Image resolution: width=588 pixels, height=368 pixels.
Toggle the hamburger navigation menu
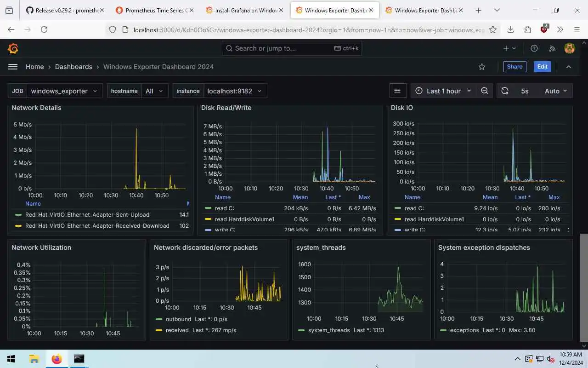click(x=13, y=67)
